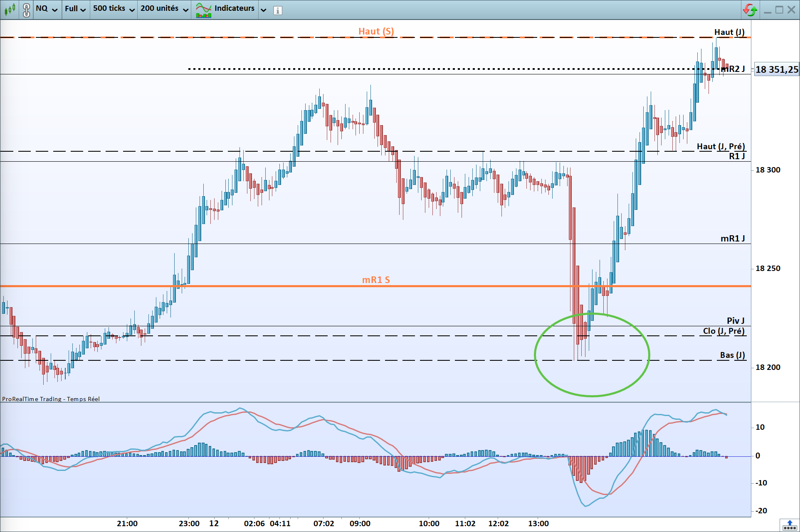Click the candlestick chart style icon
This screenshot has width=800, height=532.
[10, 9]
